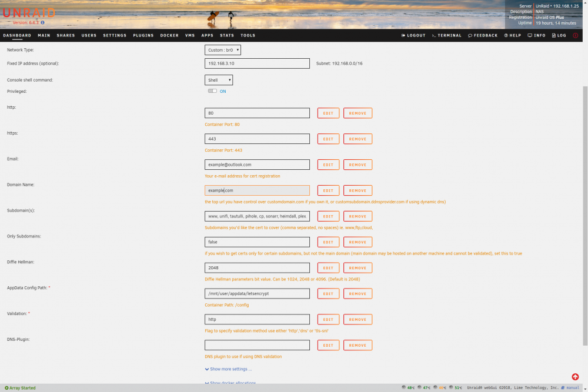This screenshot has width=588, height=392.
Task: Open the Feedback dialog
Action: tap(483, 35)
